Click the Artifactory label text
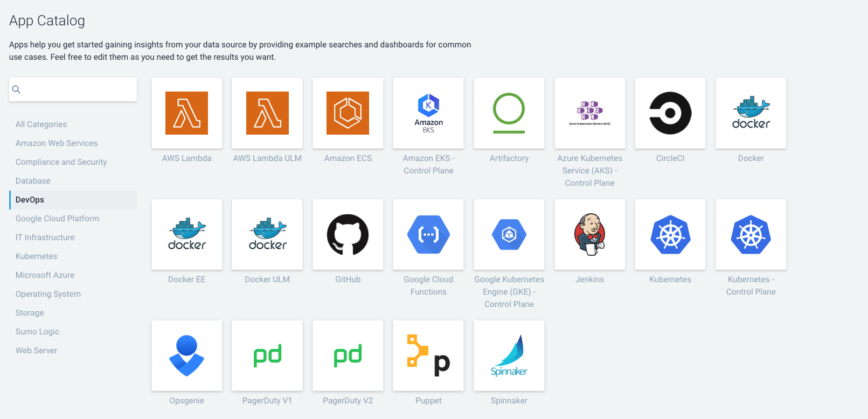 [x=509, y=158]
